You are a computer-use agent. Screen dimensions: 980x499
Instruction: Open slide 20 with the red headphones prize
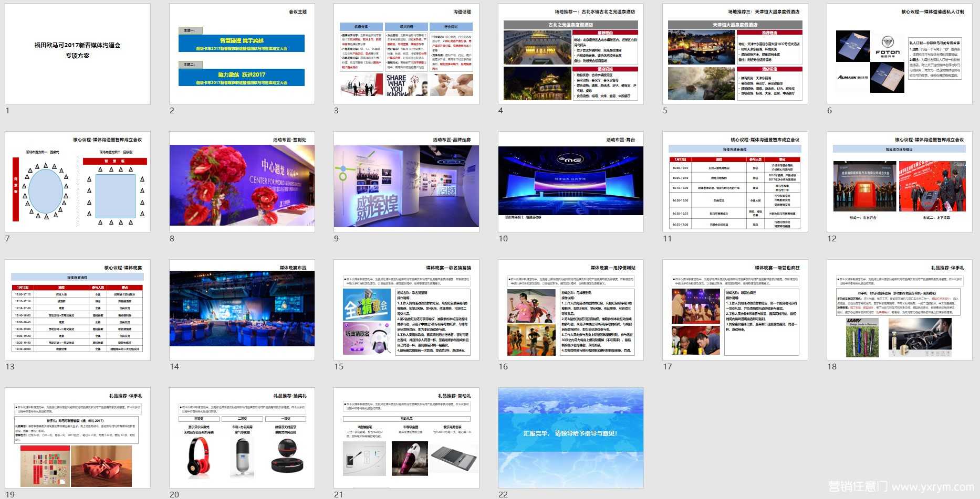pos(242,438)
